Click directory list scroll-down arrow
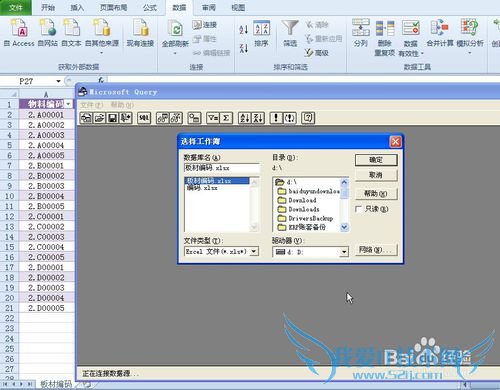The height and width of the screenshot is (390, 500). tap(344, 227)
